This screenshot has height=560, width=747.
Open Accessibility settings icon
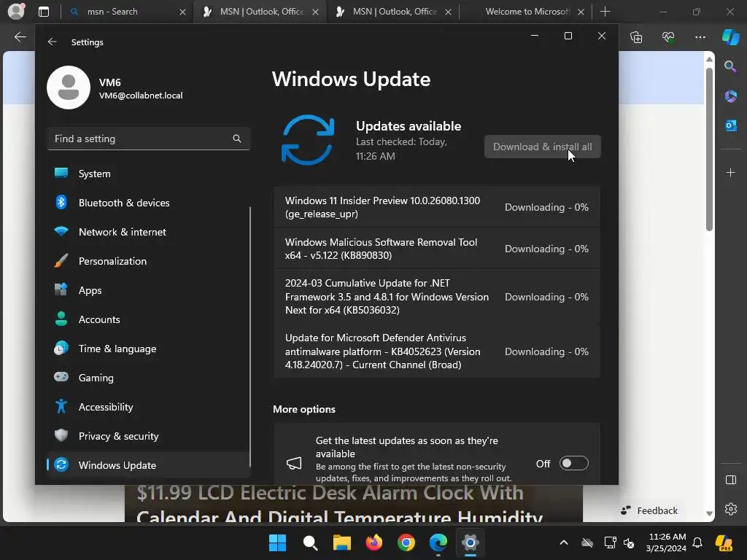(61, 406)
